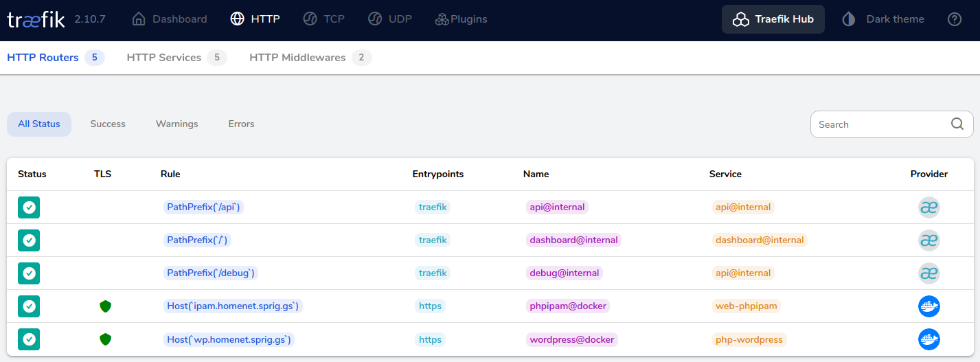Click the Traefik Hub button
The height and width of the screenshot is (362, 980).
tap(773, 19)
